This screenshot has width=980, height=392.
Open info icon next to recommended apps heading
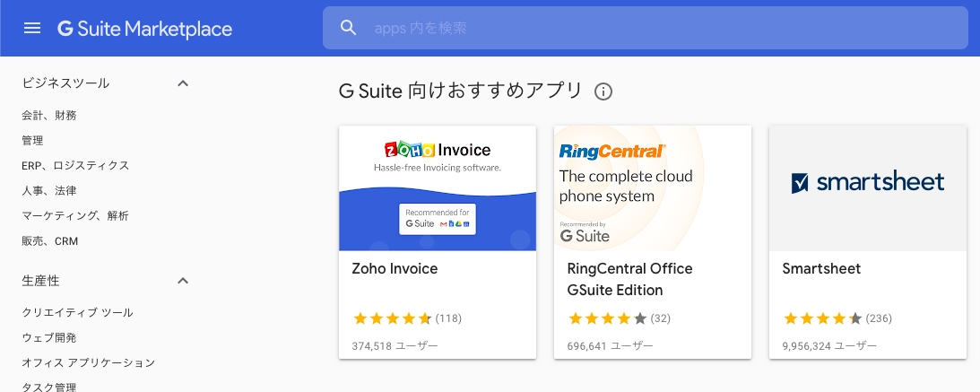coord(603,91)
